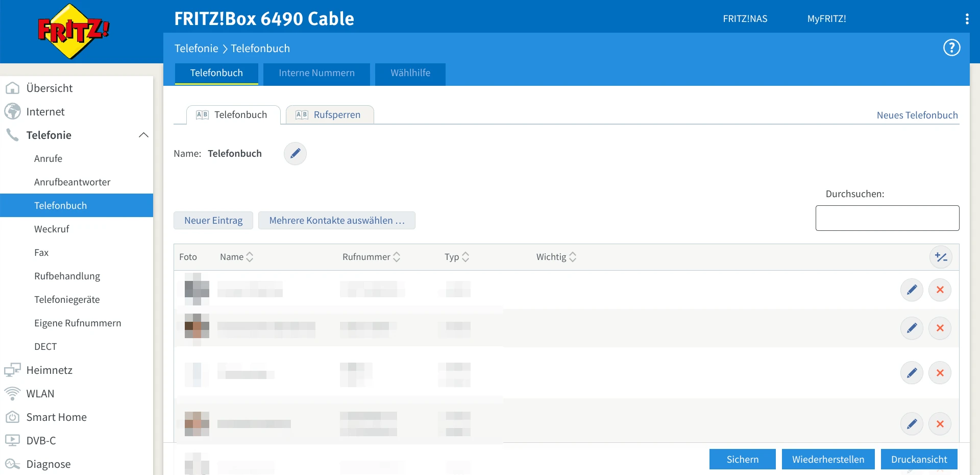Delete the first contact entry
The image size is (980, 475).
[940, 290]
